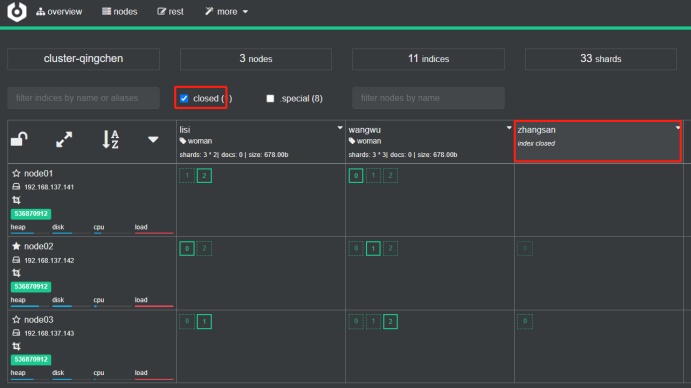Select lisi replica shard 1 on node01
Image resolution: width=691 pixels, height=388 pixels.
(x=187, y=175)
